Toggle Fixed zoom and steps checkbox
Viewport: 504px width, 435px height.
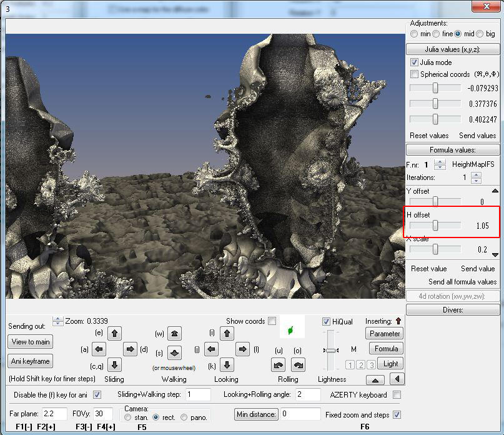pyautogui.click(x=397, y=415)
